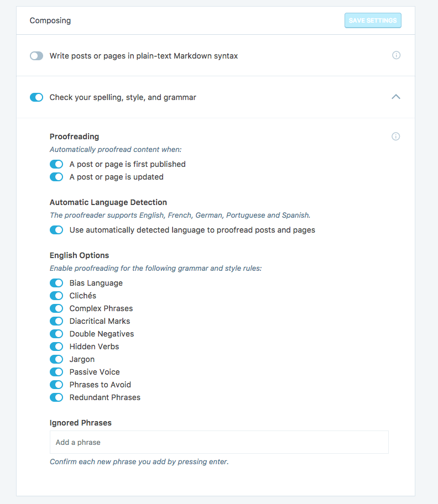Turn off automatically detected language toggle
The width and height of the screenshot is (438, 504).
point(56,230)
